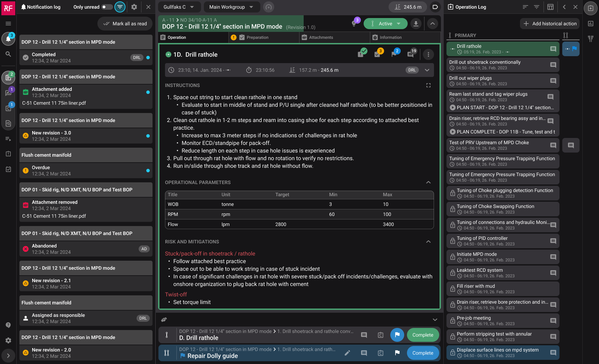The image size is (599, 364).
Task: Open the Main Workgroup dropdown
Action: (x=231, y=7)
